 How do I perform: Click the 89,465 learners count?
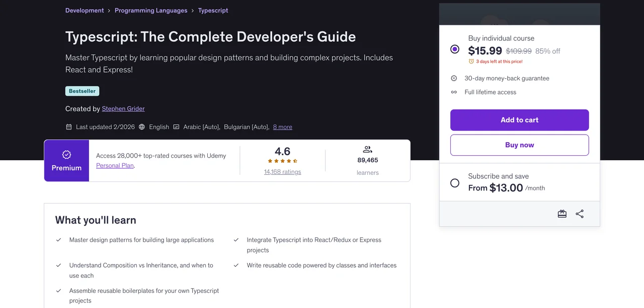(368, 160)
